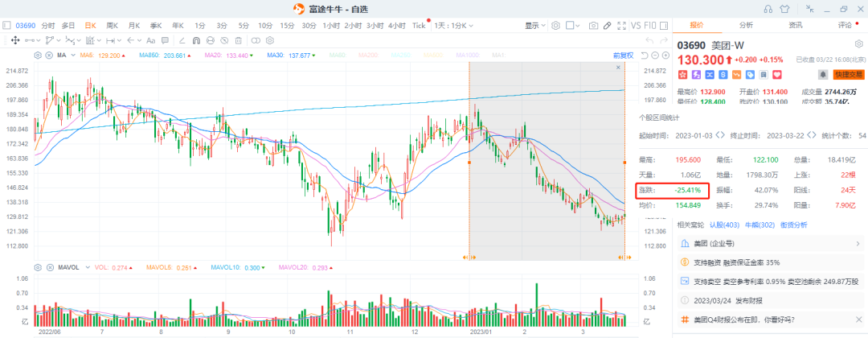Toggle the left sidebar panel icon
Viewport: 868px width, 338px height.
point(6,26)
